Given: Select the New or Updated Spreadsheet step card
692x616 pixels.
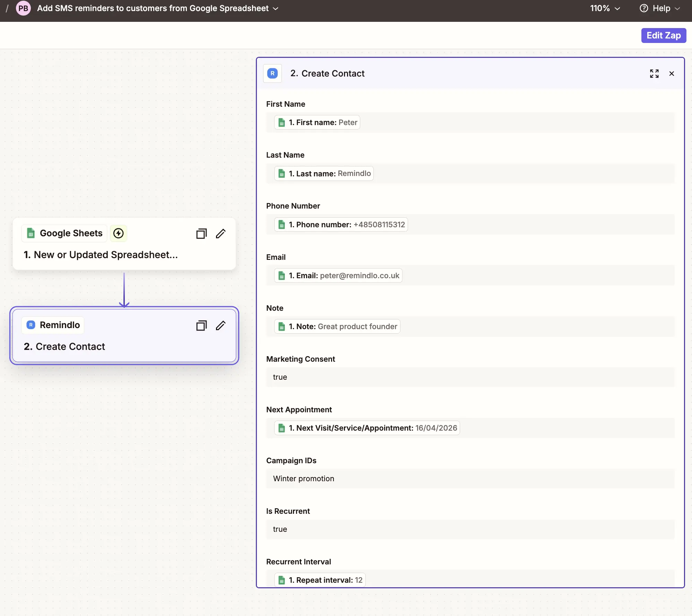Looking at the screenshot, I should [124, 244].
